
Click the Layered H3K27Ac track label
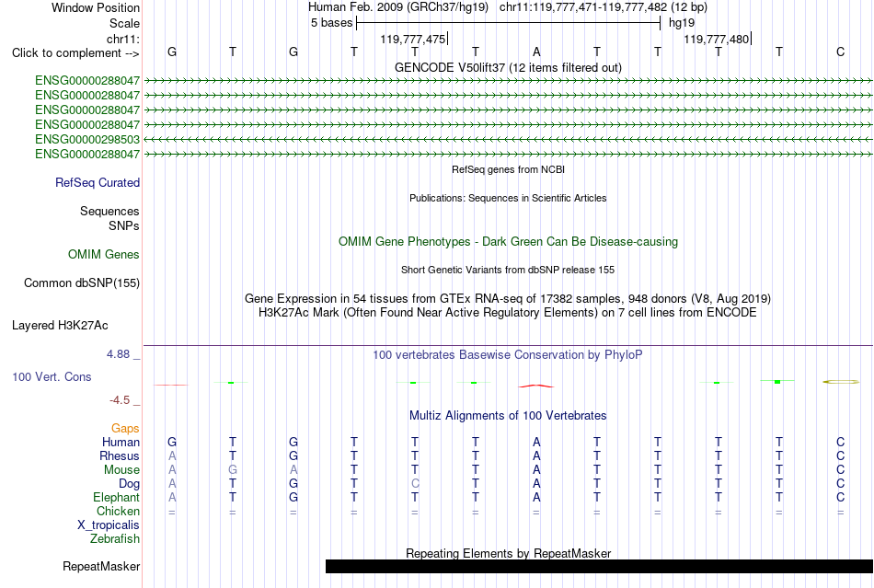(x=60, y=326)
